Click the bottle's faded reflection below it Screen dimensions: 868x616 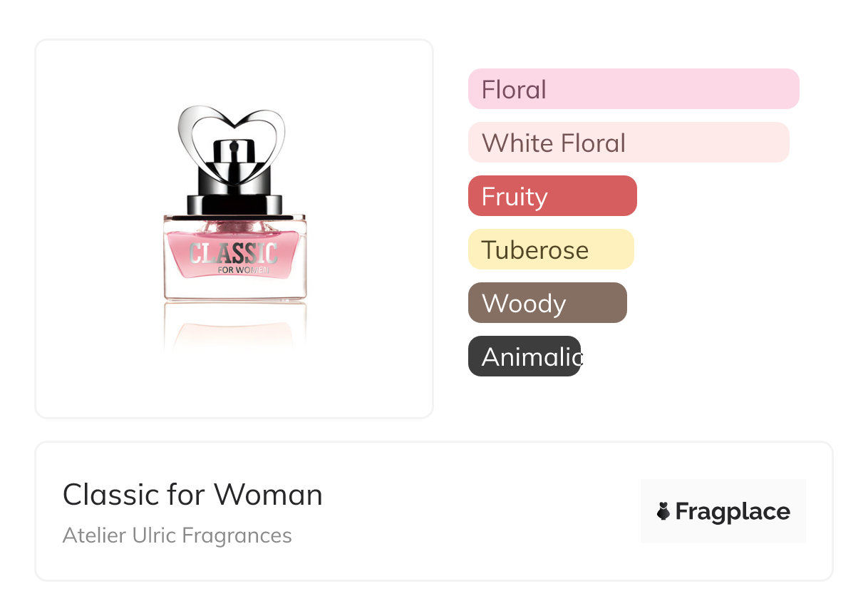point(234,329)
